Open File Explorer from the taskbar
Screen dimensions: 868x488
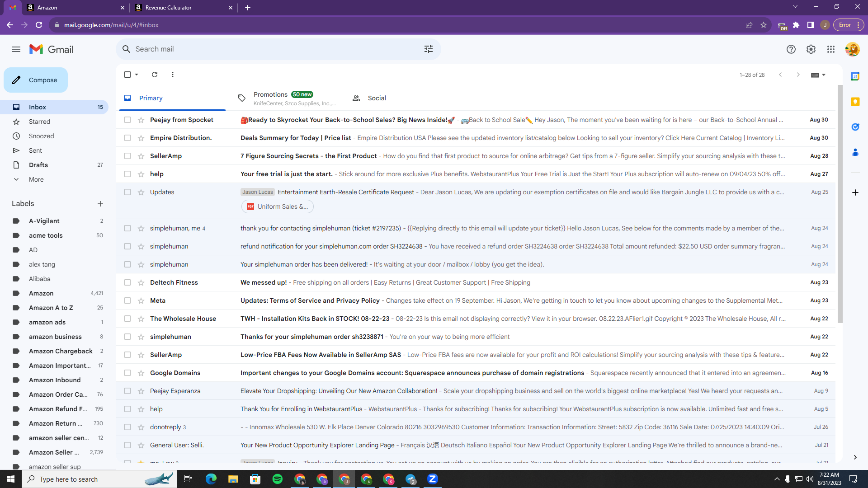(233, 479)
